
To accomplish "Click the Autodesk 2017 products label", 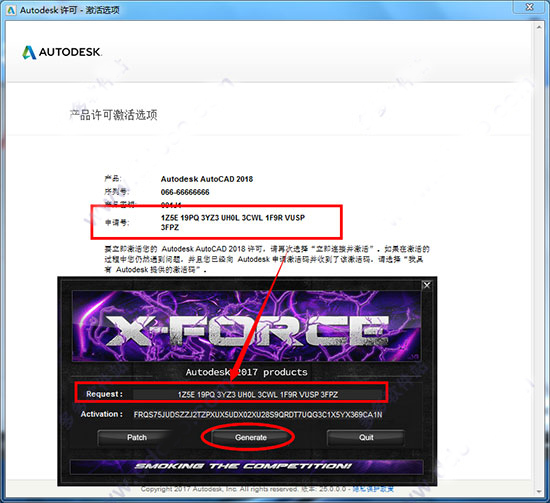I will pyautogui.click(x=247, y=372).
